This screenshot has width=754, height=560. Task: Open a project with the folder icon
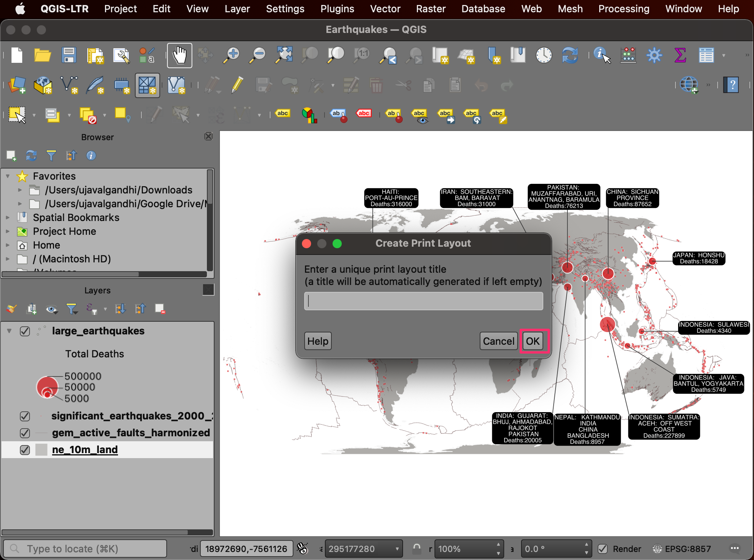(43, 55)
